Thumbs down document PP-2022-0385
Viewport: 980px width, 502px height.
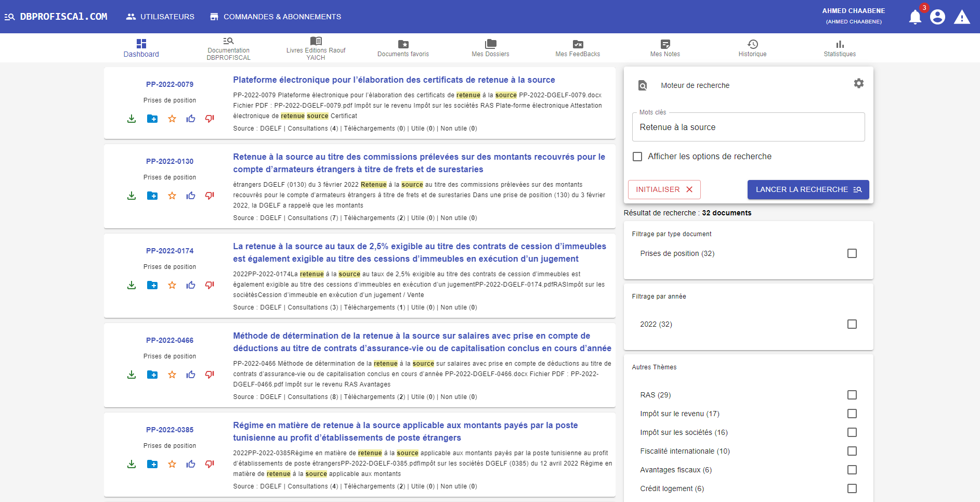tap(210, 464)
